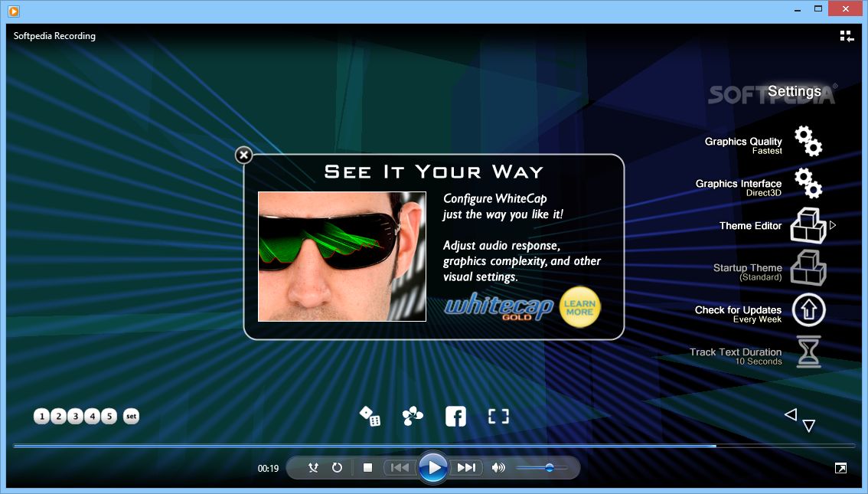Maximize the media player window
Viewport: 868px width, 494px height.
coord(818,9)
